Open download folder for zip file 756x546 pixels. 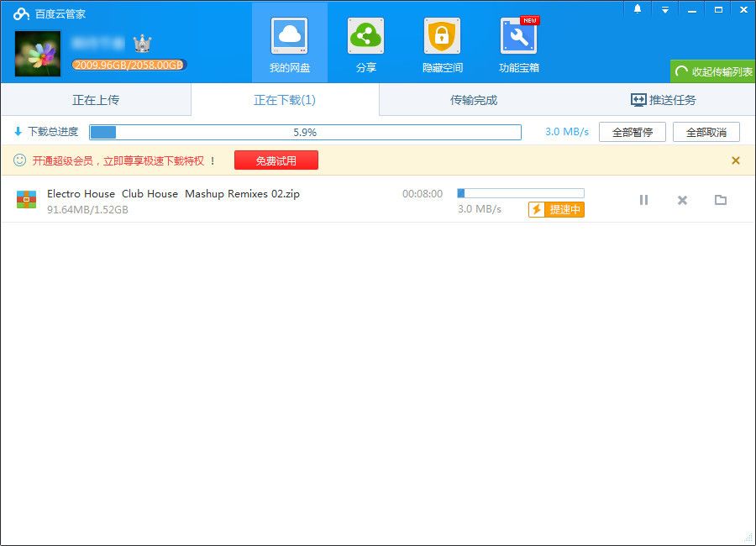720,200
